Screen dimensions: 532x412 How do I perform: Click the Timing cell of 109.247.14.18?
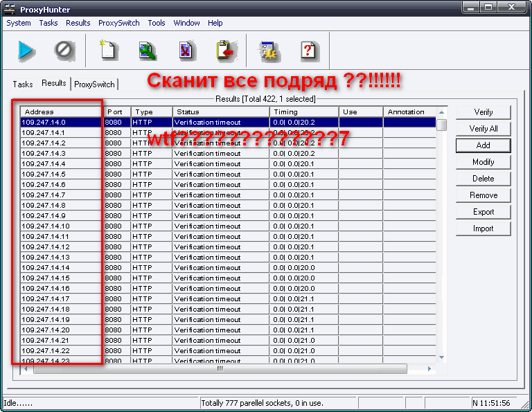[x=304, y=310]
